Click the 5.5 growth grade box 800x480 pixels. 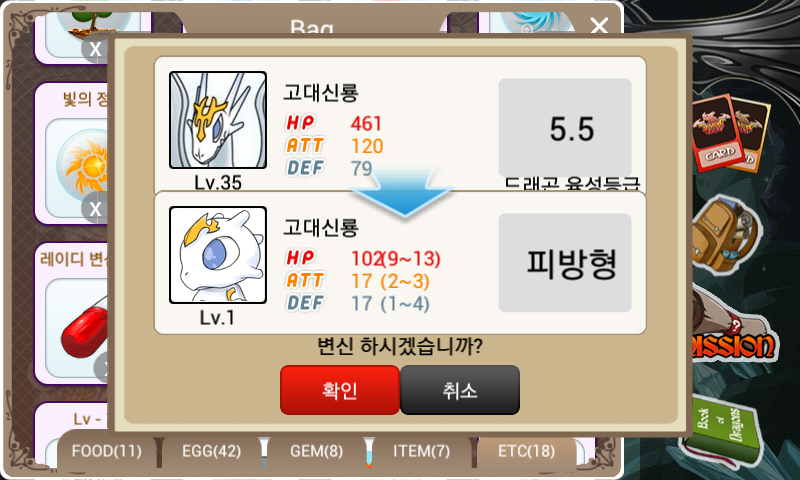click(x=565, y=128)
